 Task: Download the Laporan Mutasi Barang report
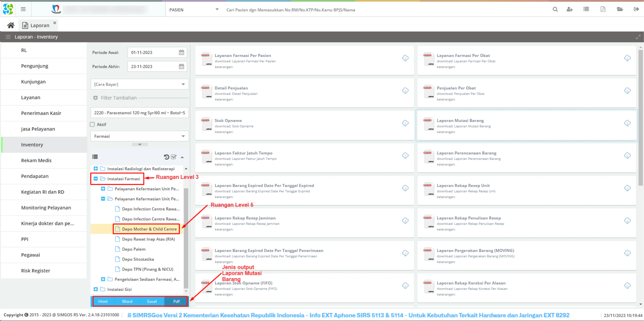point(627,123)
